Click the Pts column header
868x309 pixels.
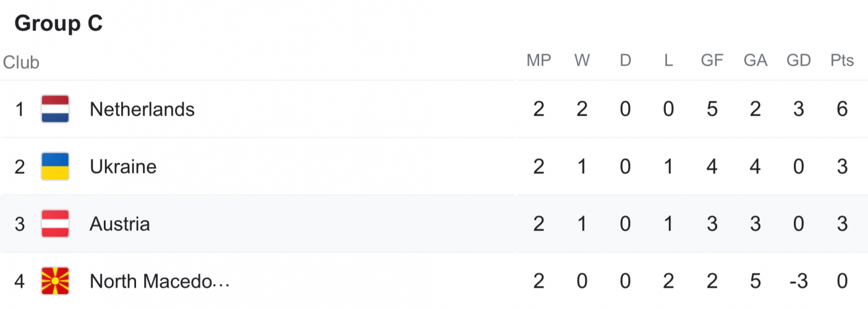click(841, 61)
